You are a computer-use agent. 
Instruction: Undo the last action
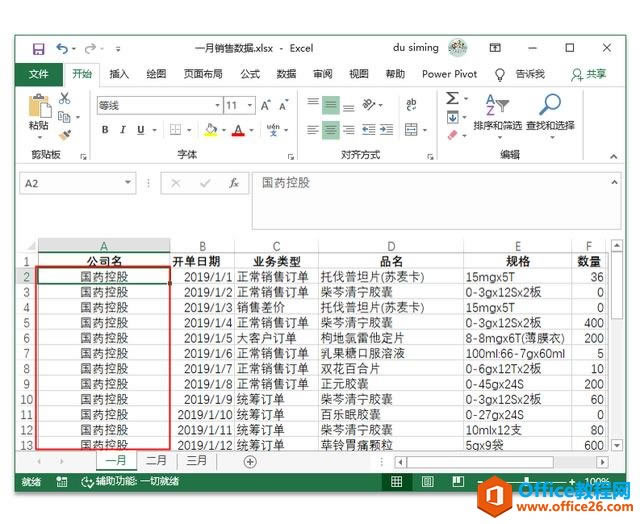pyautogui.click(x=62, y=49)
